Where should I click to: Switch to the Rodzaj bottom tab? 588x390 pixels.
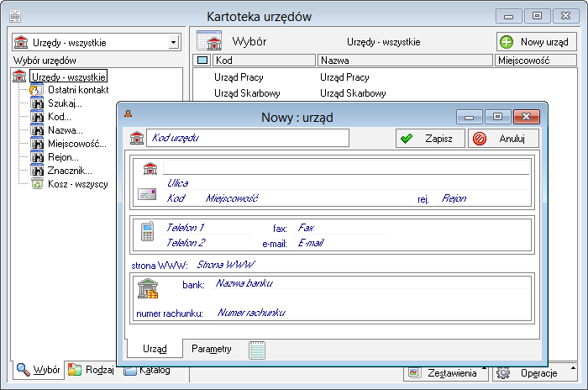point(91,370)
